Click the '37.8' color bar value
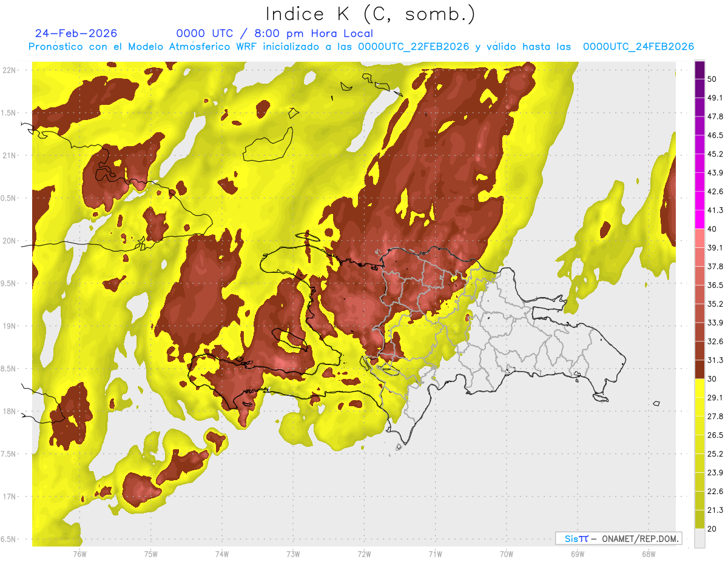This screenshot has width=728, height=562. point(715,266)
